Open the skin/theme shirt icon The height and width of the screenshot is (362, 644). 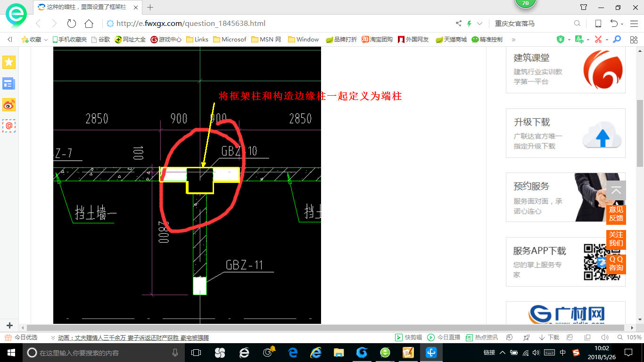(x=584, y=7)
